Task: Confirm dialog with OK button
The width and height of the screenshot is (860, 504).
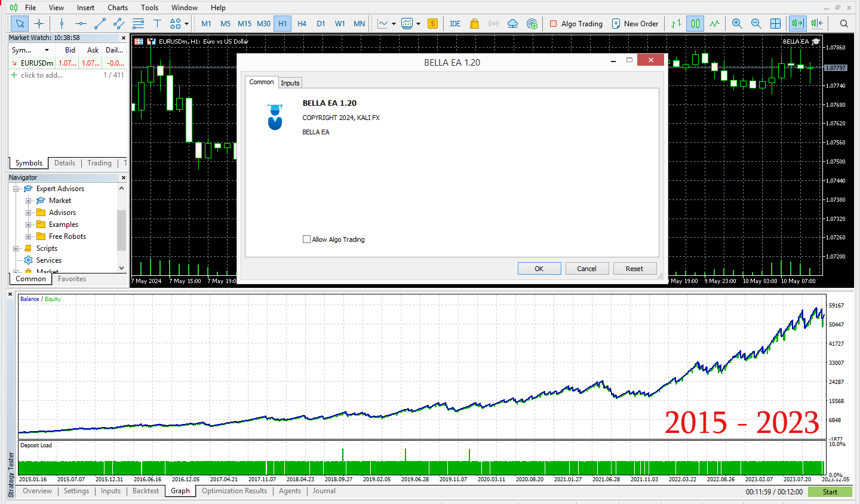Action: tap(539, 269)
